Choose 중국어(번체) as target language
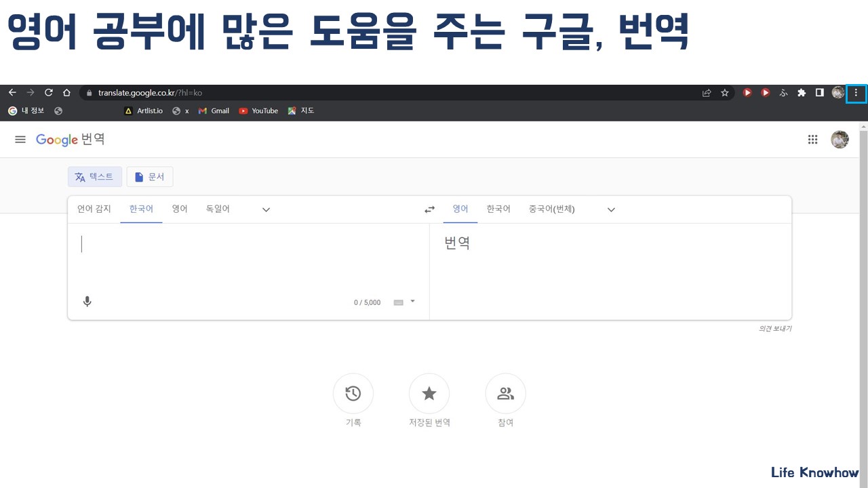Screen dimensions: 868x488 552,209
